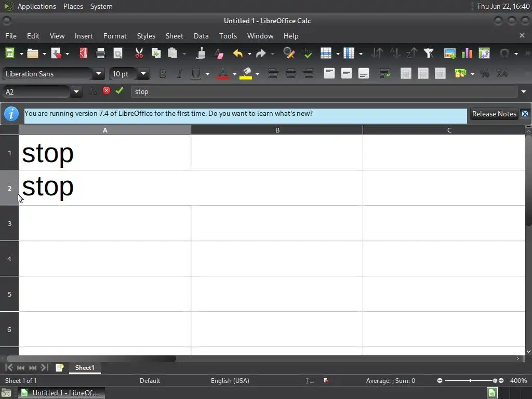Open the Data menu

[201, 36]
